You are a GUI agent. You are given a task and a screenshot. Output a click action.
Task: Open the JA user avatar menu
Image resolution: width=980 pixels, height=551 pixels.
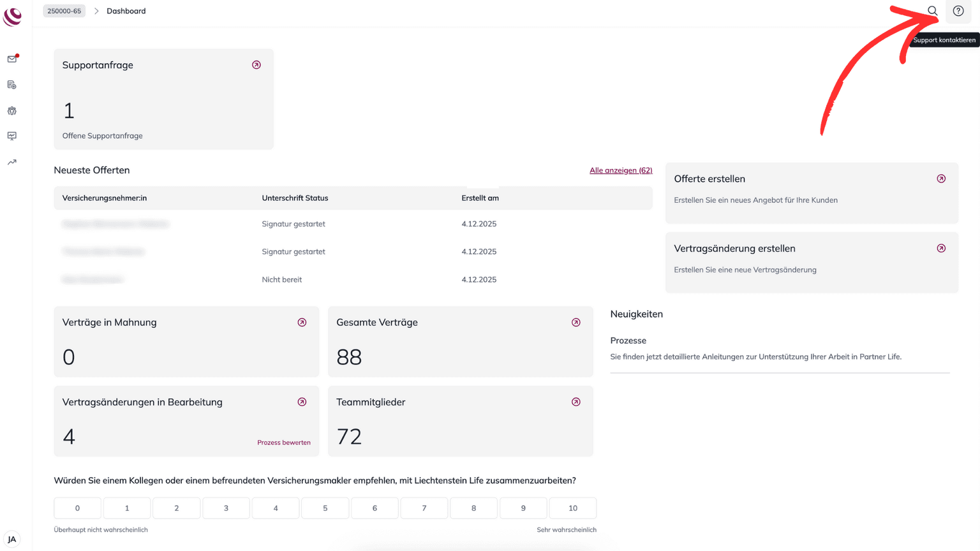coord(11,539)
